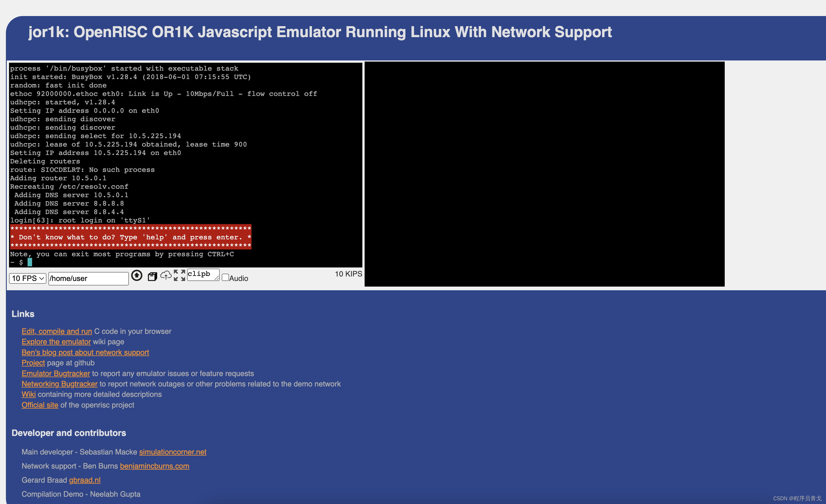Open the Wiki detailed descriptions link
826x504 pixels.
tap(28, 394)
